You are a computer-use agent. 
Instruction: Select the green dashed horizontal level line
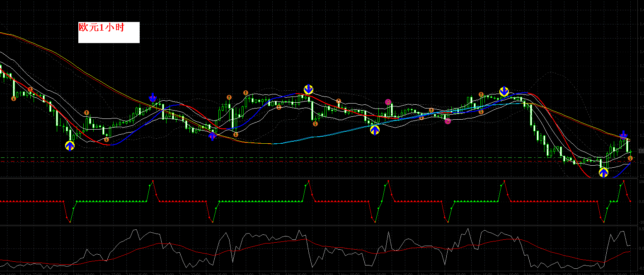319,158
